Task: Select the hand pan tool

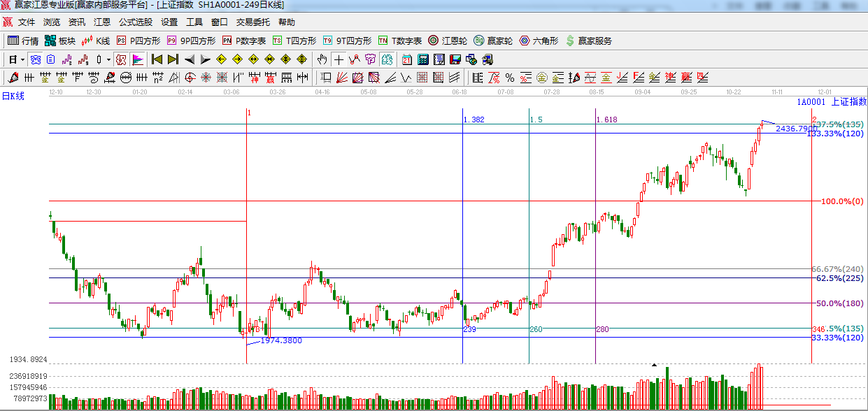Action: coord(322,59)
